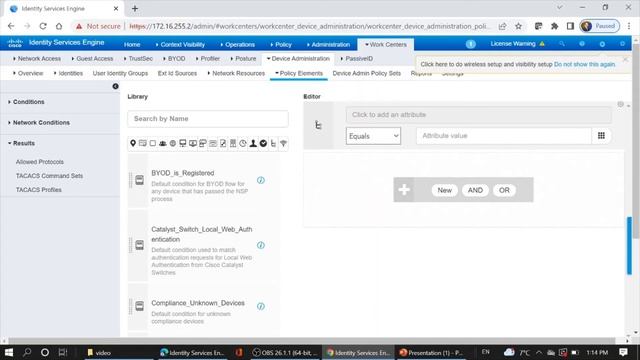Click the 'Click to add an attribute' field

pos(478,115)
